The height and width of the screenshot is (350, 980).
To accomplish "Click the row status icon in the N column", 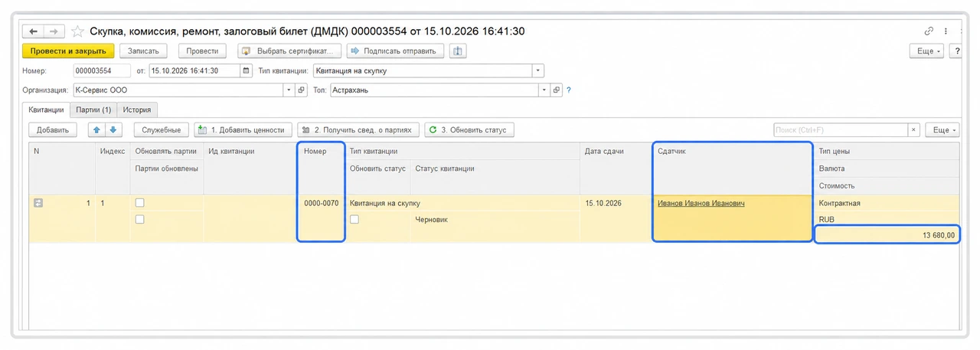I will (38, 203).
